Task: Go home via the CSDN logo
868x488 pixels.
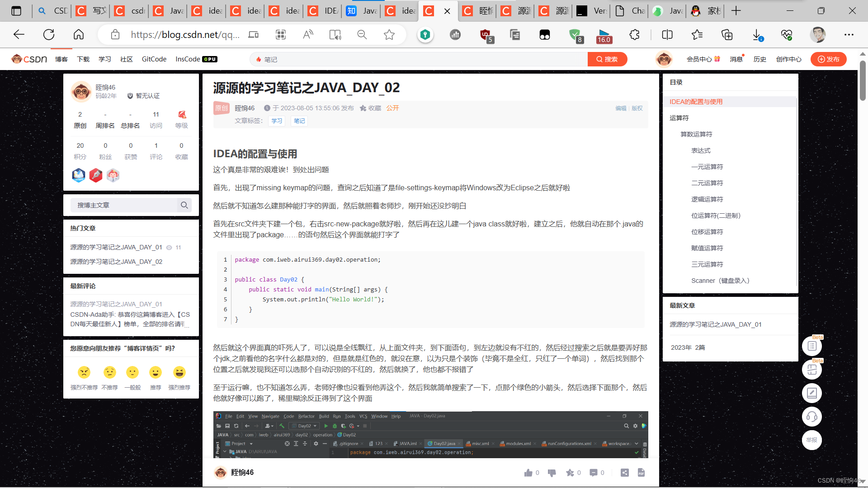Action: [28, 59]
